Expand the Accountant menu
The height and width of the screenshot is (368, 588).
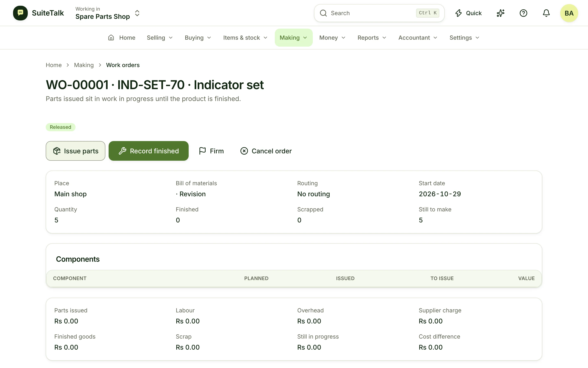(418, 38)
